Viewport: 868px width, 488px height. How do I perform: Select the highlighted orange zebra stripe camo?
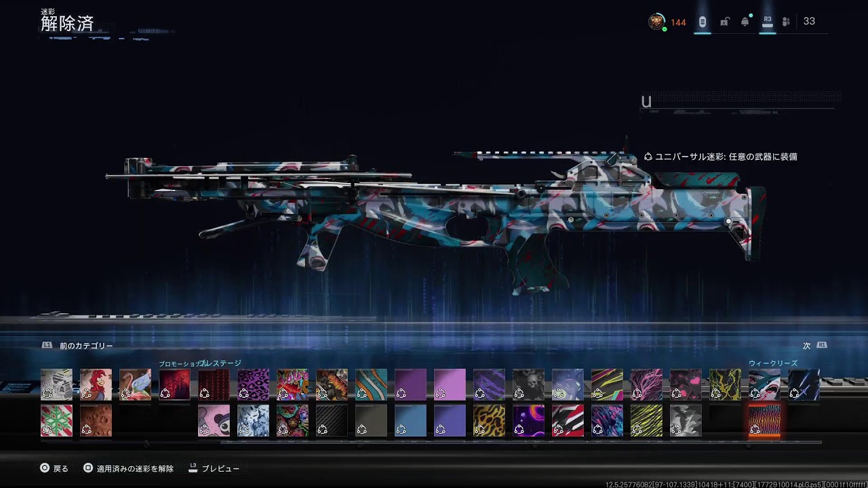(x=764, y=420)
